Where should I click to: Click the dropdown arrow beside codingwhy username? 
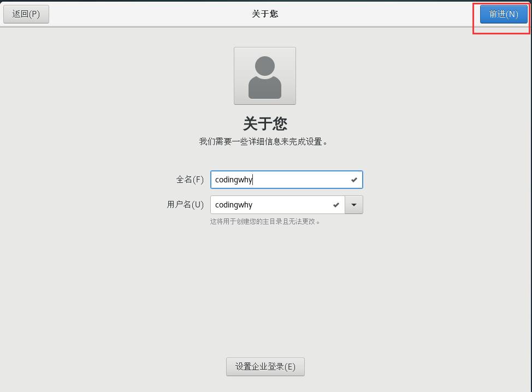point(353,204)
